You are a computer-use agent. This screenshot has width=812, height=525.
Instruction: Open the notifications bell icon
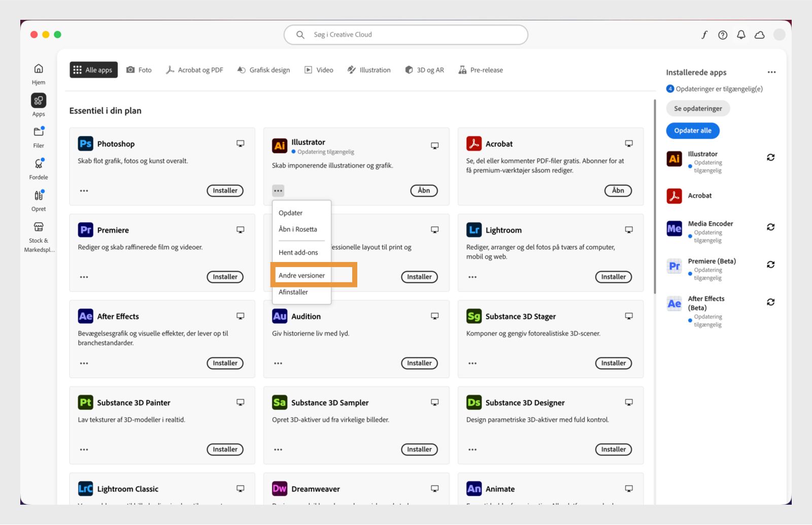click(741, 35)
